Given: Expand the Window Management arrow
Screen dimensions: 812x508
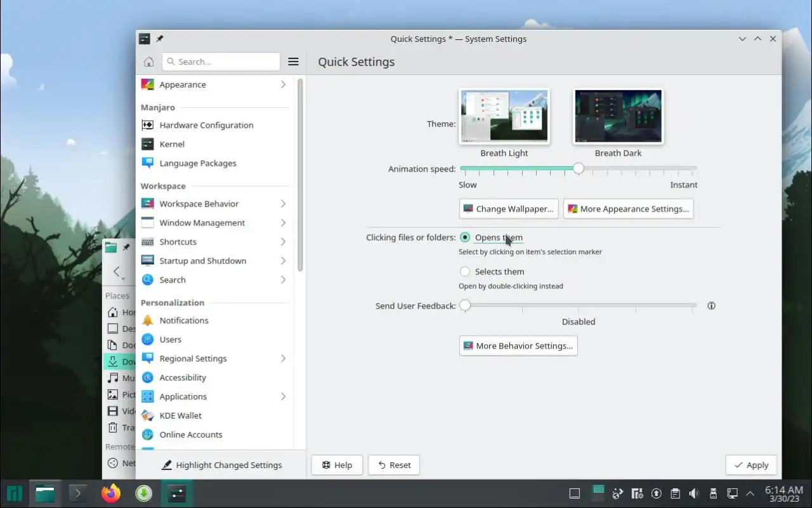Looking at the screenshot, I should point(283,223).
